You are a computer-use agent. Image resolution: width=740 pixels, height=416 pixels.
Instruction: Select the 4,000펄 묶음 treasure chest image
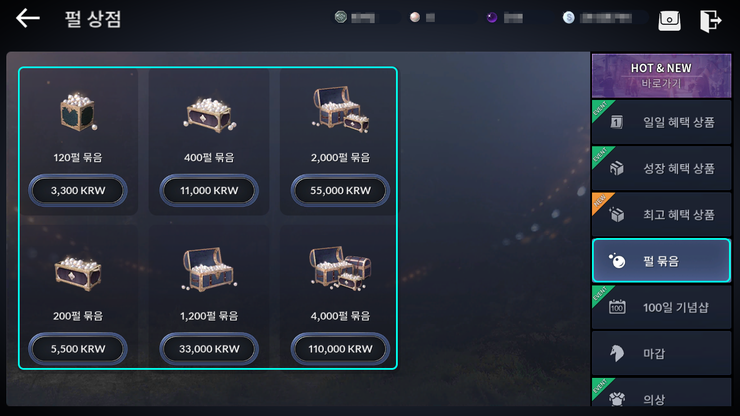point(340,268)
